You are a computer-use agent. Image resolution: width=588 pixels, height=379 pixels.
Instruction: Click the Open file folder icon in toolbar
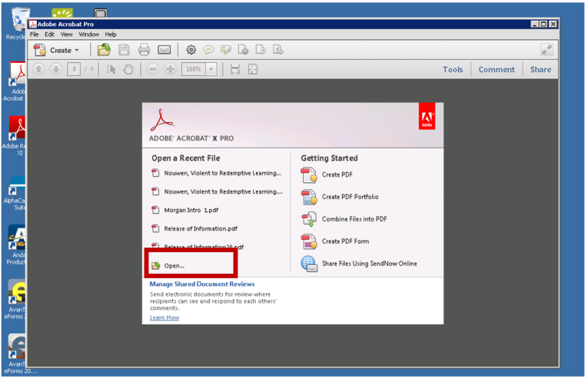coord(104,50)
